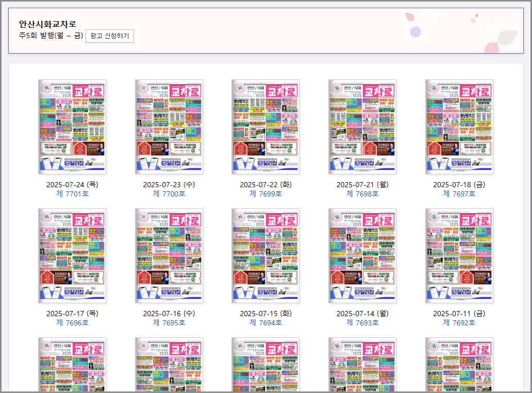Choose the 2025-07-16 (수) cover thumbnail
This screenshot has width=532, height=393.
click(169, 256)
